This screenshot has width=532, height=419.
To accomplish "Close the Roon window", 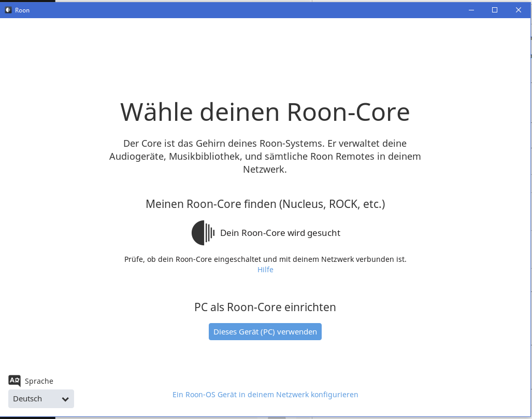I will point(519,10).
